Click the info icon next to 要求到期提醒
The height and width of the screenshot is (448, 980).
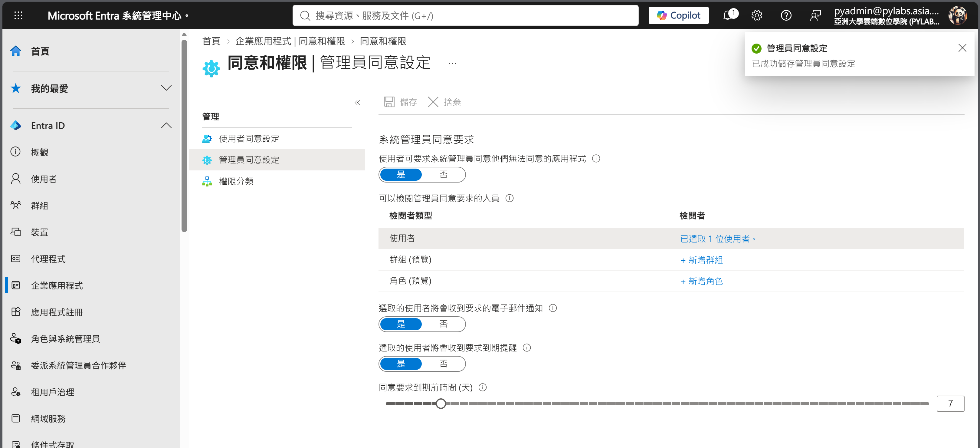pos(527,348)
